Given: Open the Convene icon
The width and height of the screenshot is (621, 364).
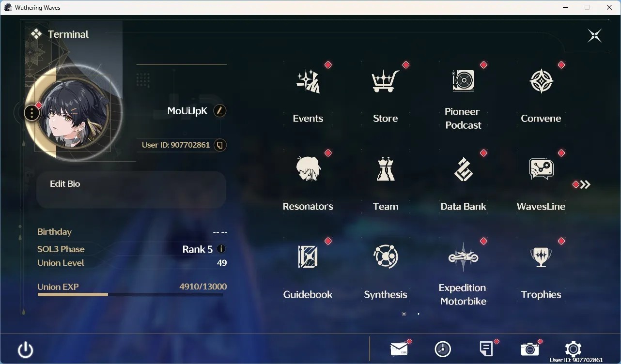Looking at the screenshot, I should pyautogui.click(x=541, y=81).
